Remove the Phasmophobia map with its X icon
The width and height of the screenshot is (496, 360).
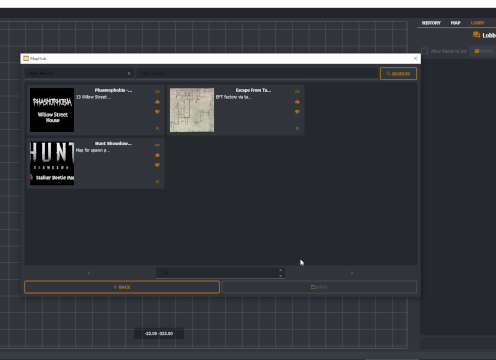click(x=157, y=128)
